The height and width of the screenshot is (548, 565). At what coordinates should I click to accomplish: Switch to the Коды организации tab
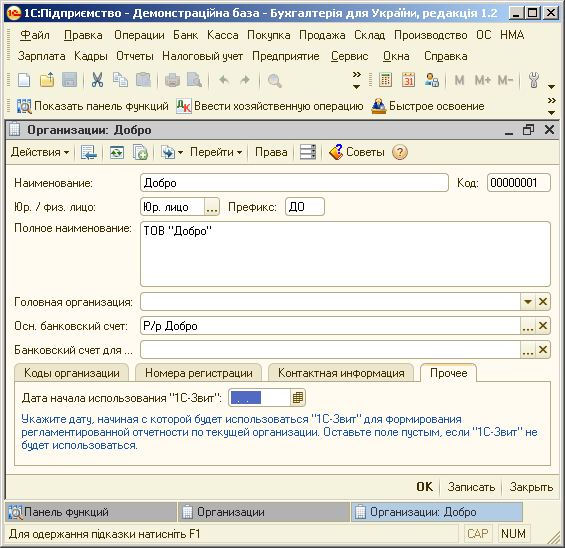click(x=72, y=373)
